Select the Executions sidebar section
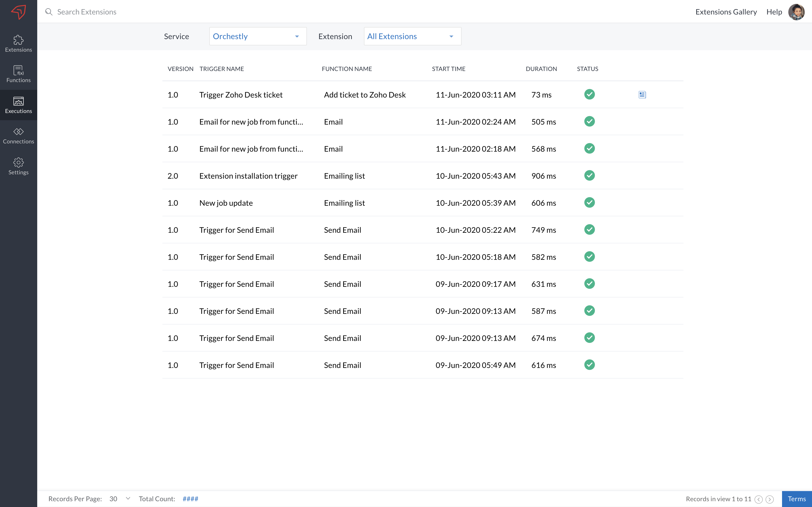Screen dimensions: 812x507 18,105
